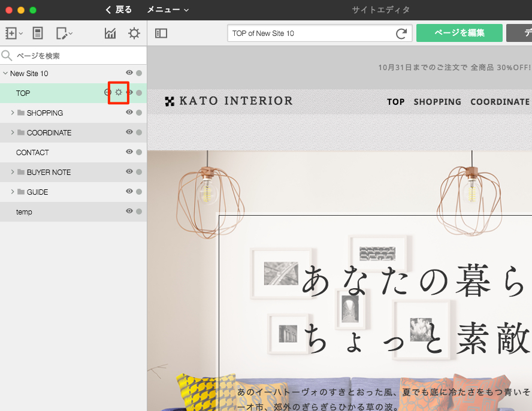Click COORDINATE in the site navigation
The width and height of the screenshot is (532, 411).
500,102
